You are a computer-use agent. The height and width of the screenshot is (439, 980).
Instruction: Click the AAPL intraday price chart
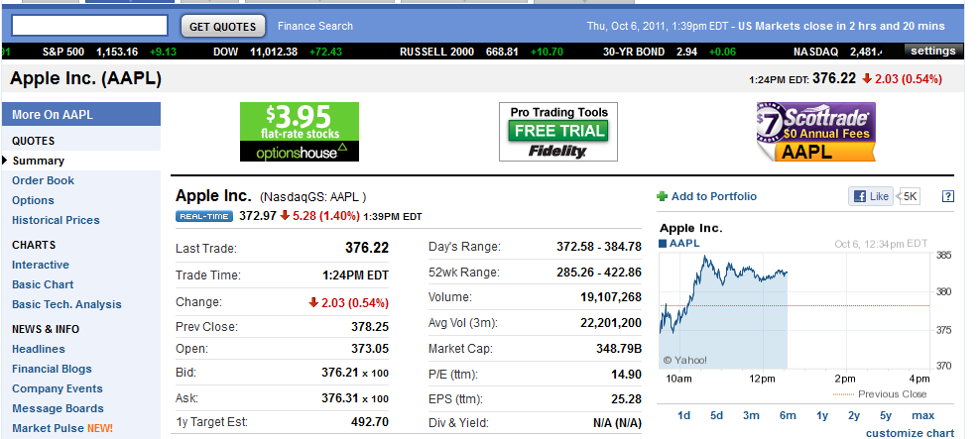click(795, 310)
